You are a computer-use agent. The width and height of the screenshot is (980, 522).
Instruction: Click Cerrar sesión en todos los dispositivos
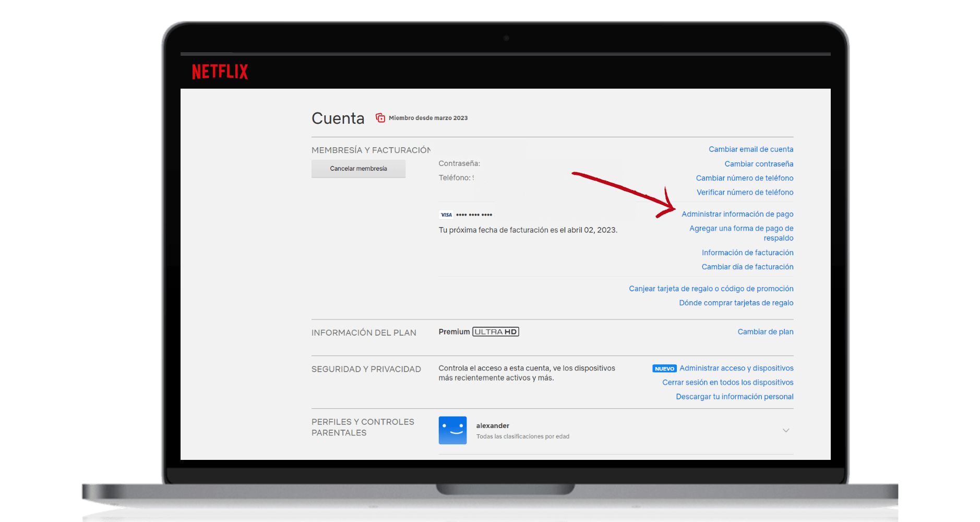(727, 382)
